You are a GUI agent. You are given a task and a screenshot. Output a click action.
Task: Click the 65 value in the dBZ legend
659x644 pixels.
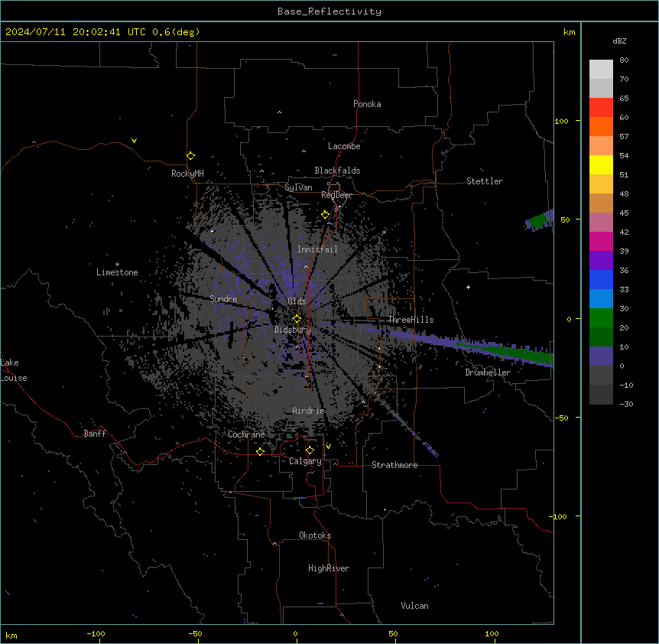(624, 98)
